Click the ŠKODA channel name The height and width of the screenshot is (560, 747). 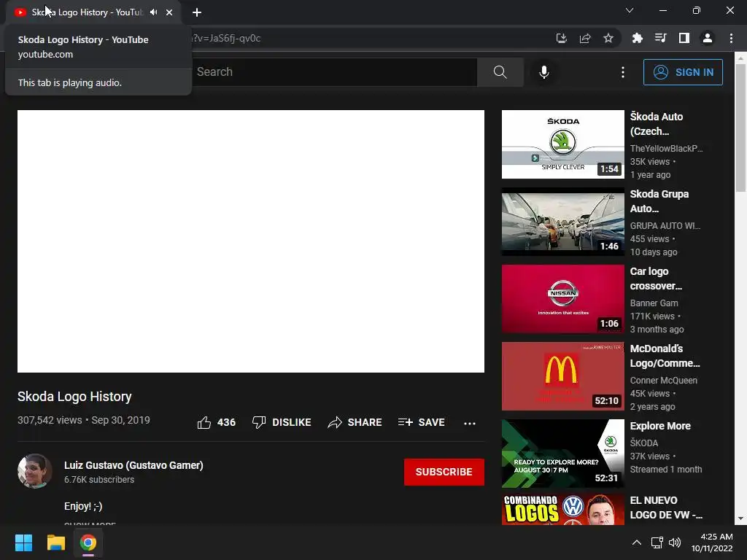click(x=644, y=443)
